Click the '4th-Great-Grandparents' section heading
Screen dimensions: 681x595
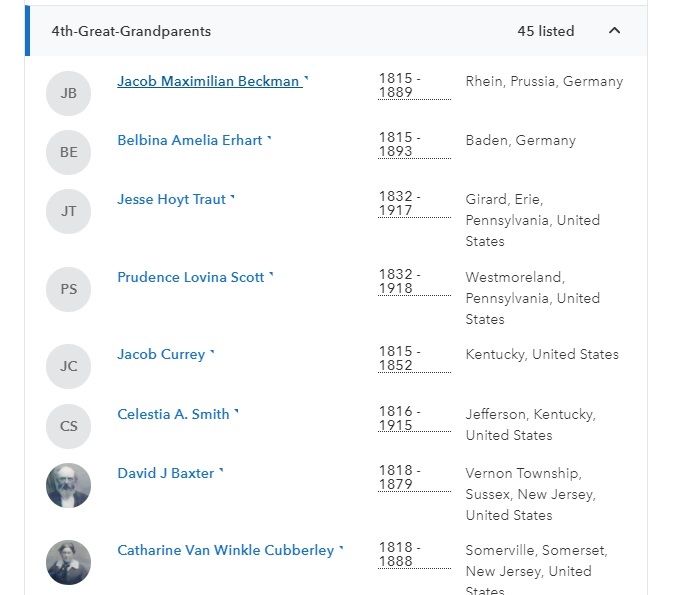click(131, 31)
